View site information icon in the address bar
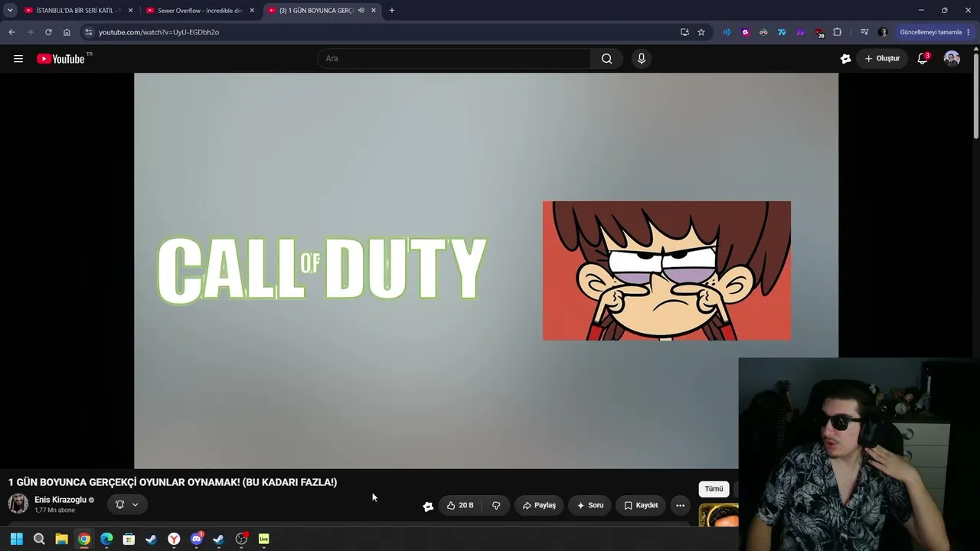Image resolution: width=980 pixels, height=551 pixels. tap(89, 32)
